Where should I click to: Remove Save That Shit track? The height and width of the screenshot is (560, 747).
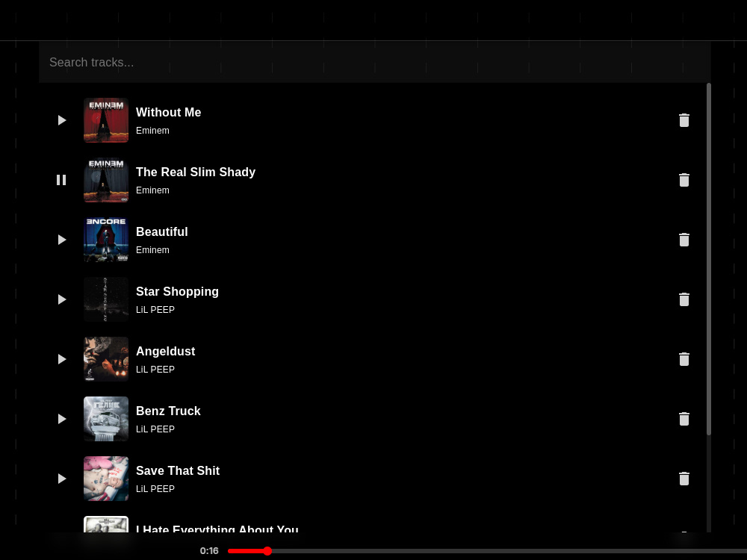pyautogui.click(x=684, y=479)
